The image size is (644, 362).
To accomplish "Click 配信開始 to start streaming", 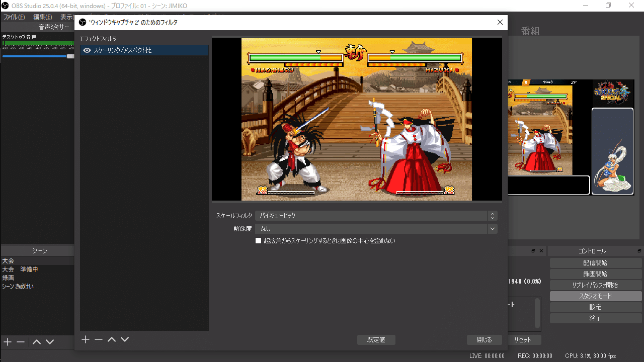I will click(596, 263).
